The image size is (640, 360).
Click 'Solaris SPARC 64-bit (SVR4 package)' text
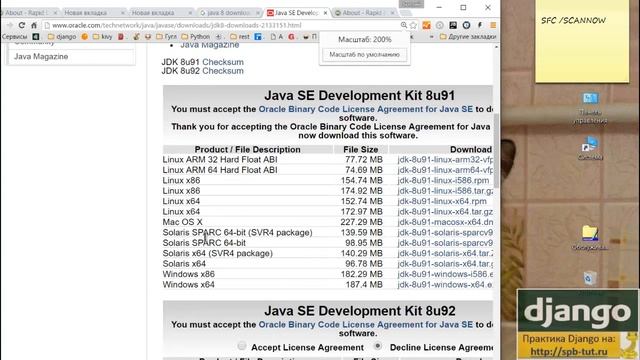pyautogui.click(x=238, y=233)
